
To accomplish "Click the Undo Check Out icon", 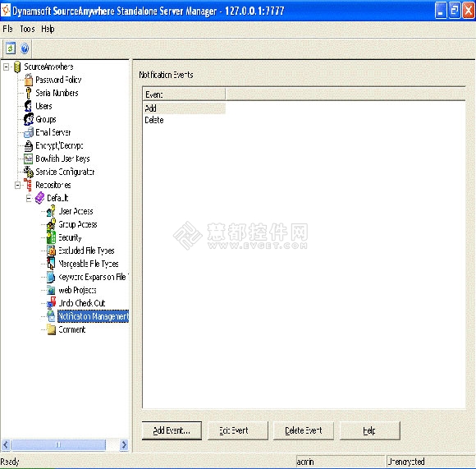I will pos(52,303).
